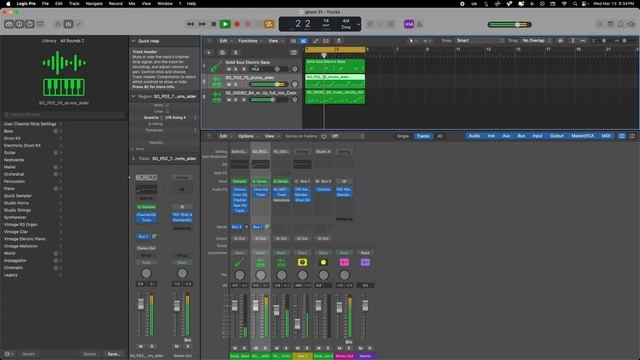
Task: Click the Delete button in Library
Action: (x=90, y=354)
